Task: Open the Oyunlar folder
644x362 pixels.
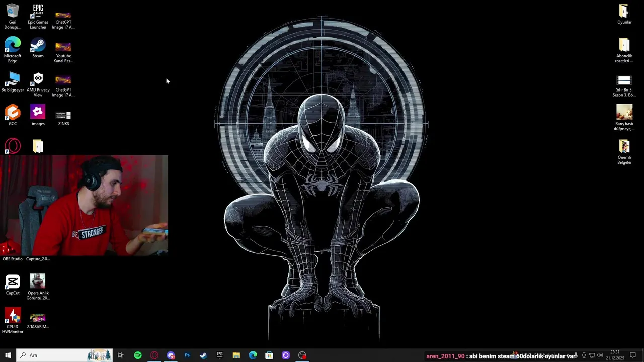Action: click(624, 14)
